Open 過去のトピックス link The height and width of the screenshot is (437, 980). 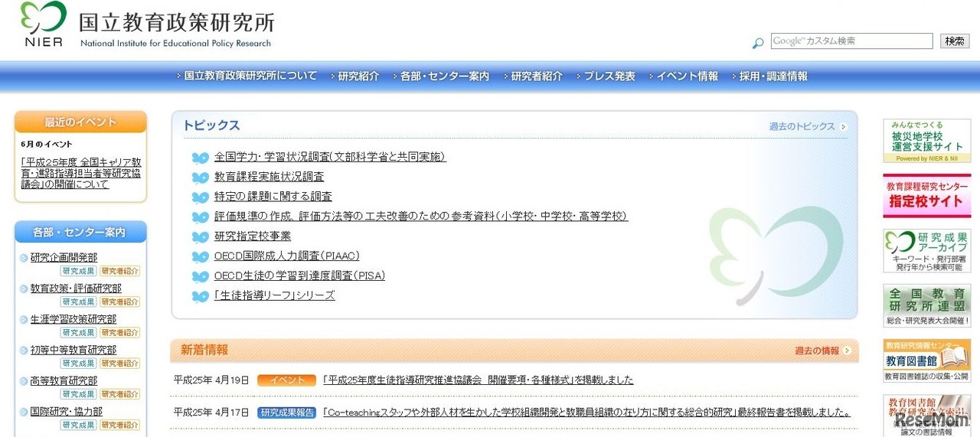point(802,126)
